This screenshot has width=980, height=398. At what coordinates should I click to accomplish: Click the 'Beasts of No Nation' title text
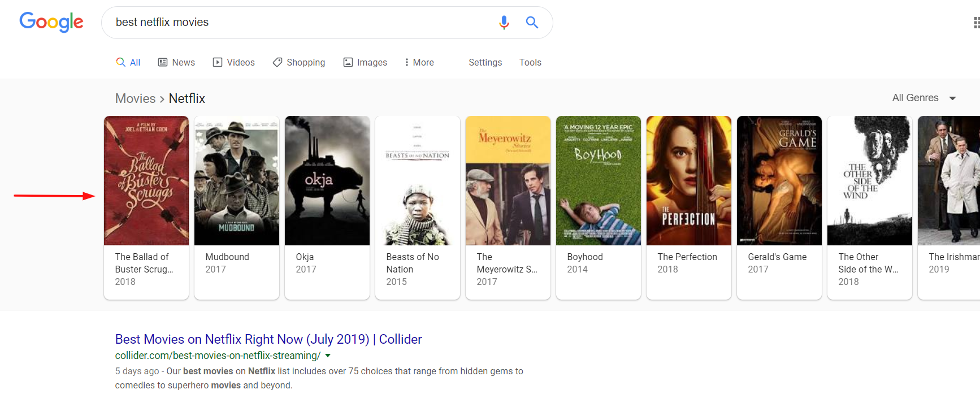[413, 263]
